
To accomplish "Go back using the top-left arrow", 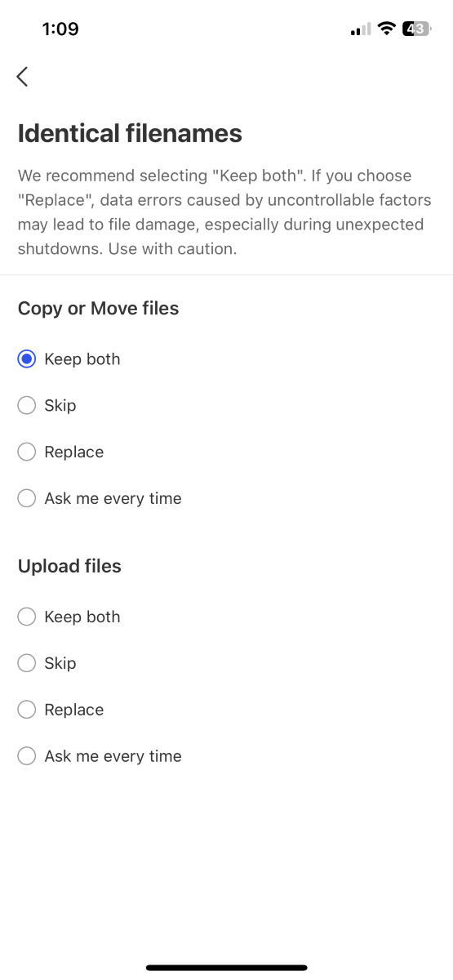I will click(x=22, y=77).
